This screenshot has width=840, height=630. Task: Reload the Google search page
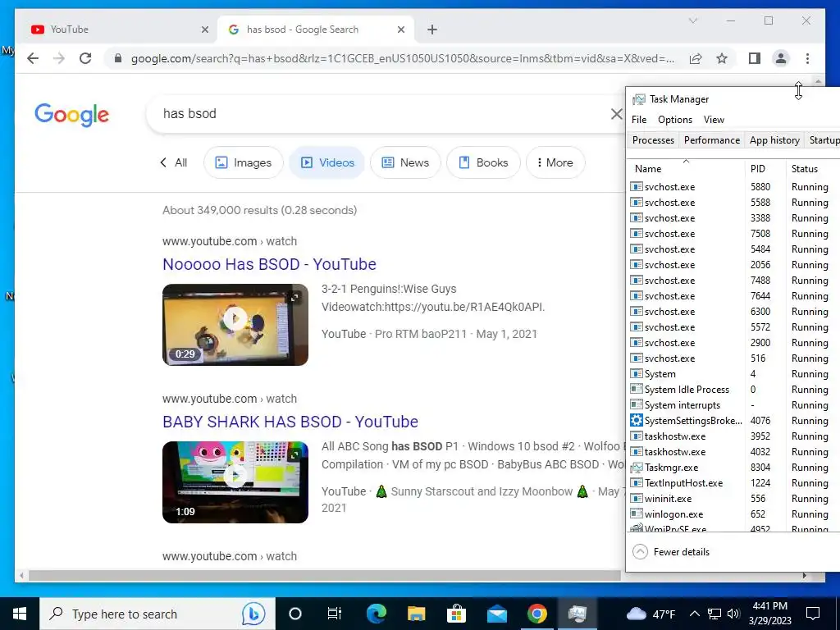pos(85,58)
